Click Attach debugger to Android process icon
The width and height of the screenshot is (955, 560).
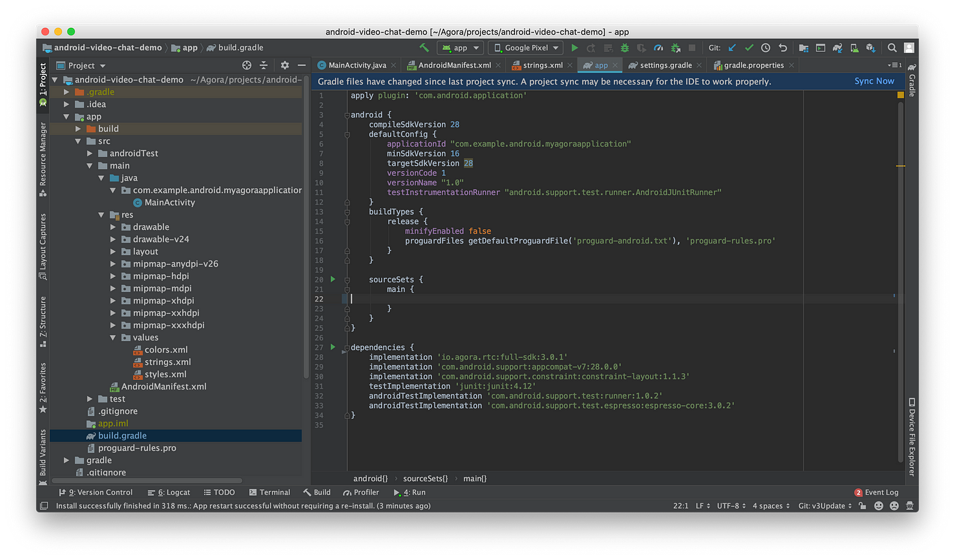675,48
